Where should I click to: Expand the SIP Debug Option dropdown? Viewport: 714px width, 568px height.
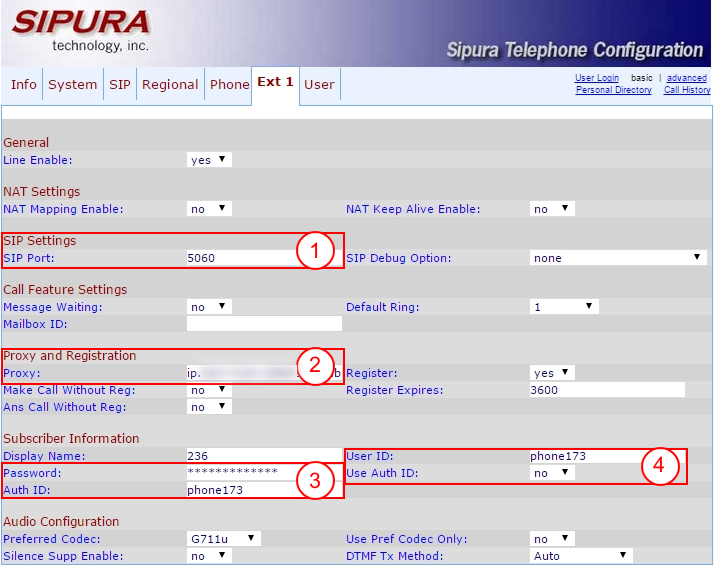coord(618,258)
